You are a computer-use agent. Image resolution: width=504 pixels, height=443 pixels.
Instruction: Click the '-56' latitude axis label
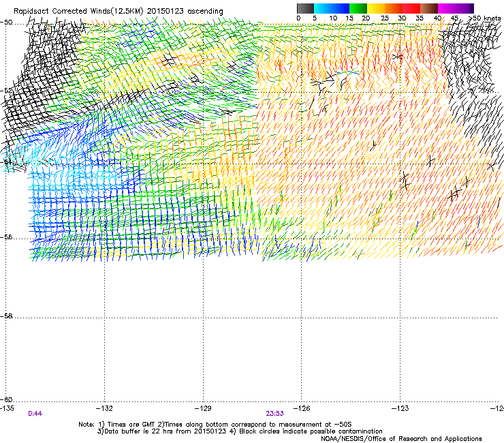click(6, 237)
